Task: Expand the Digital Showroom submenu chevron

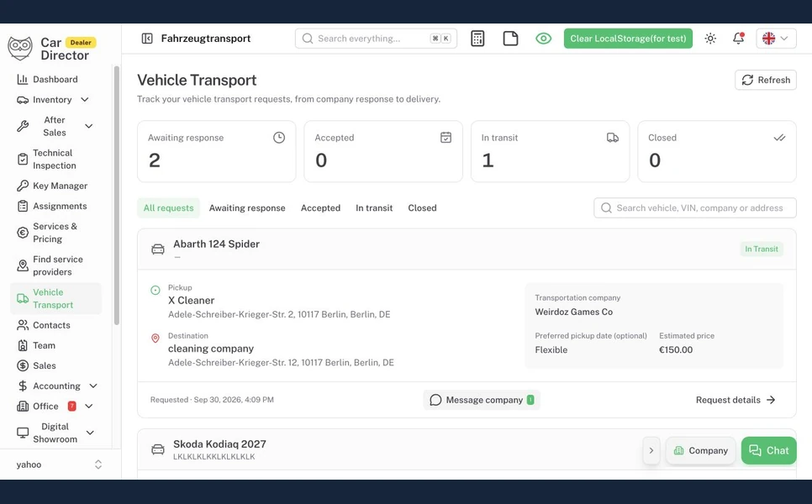Action: click(90, 433)
